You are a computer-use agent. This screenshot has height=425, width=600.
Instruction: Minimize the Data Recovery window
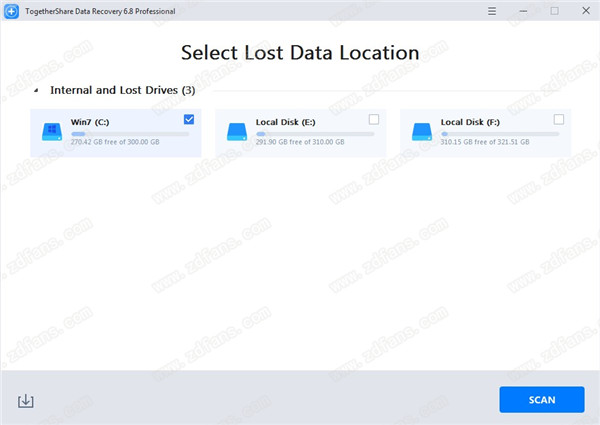523,11
